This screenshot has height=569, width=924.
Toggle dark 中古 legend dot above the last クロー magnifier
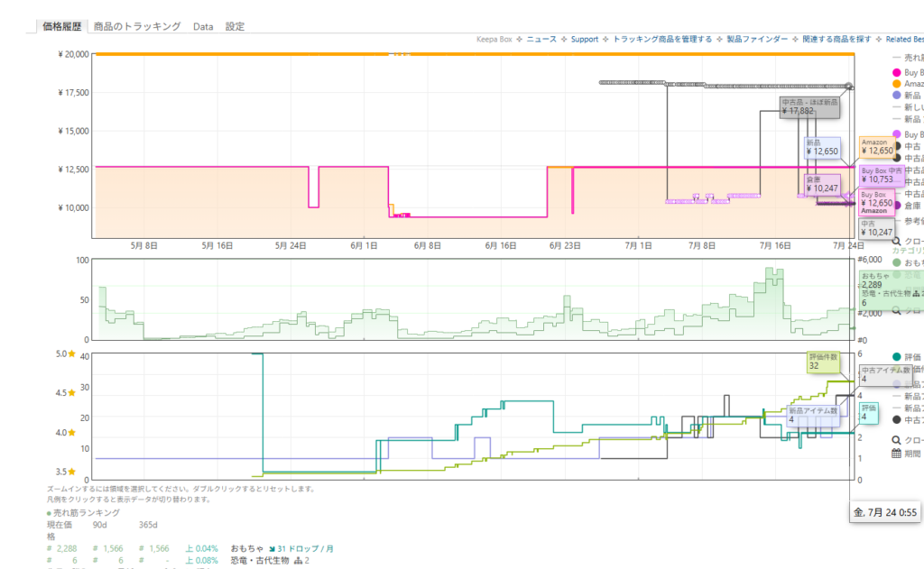tap(897, 420)
